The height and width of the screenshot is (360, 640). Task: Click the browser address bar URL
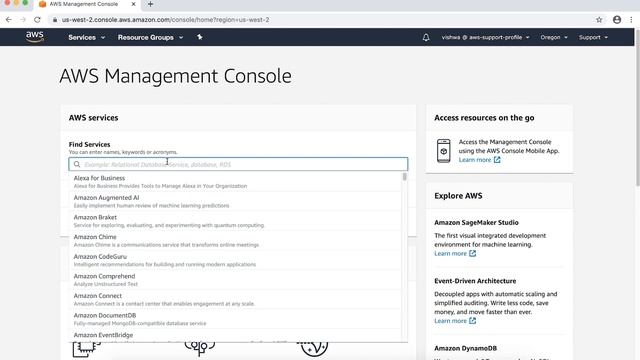pos(165,20)
